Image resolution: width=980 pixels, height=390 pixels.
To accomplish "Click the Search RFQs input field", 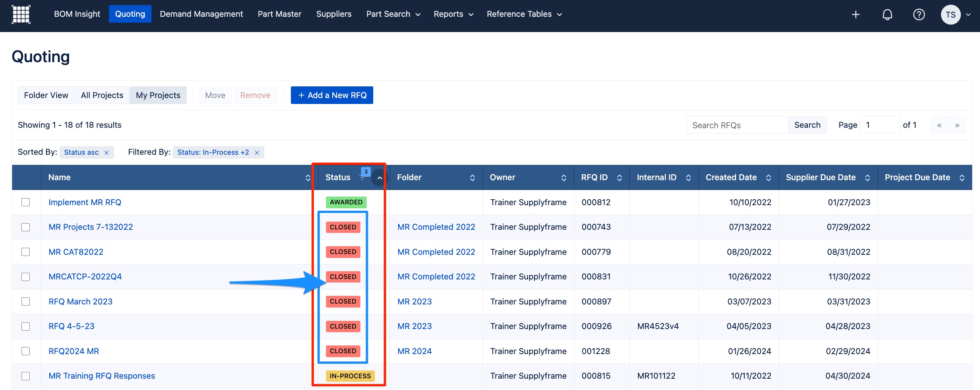I will [x=737, y=125].
